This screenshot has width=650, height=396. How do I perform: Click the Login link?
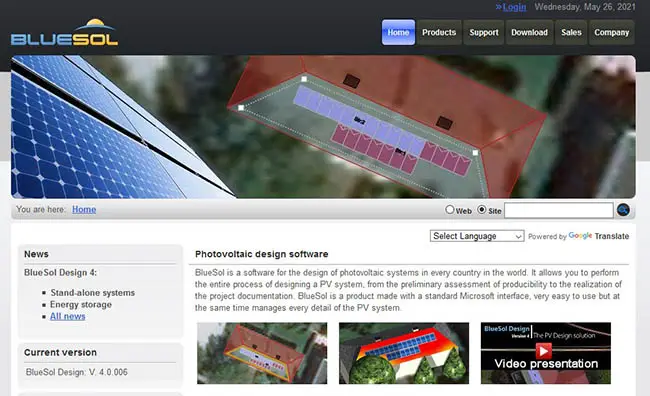pyautogui.click(x=514, y=7)
